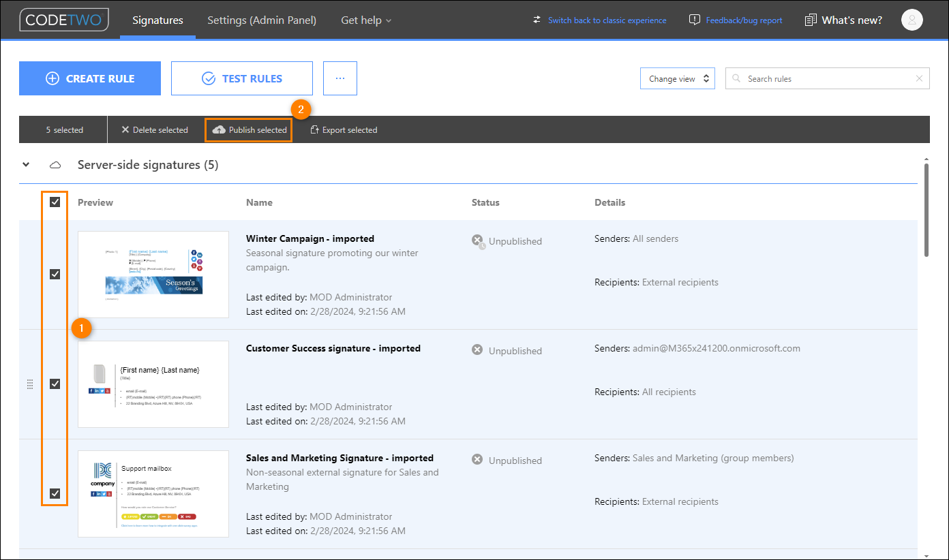Click the Preview column header
Screen dimensions: 949x560
(95, 202)
